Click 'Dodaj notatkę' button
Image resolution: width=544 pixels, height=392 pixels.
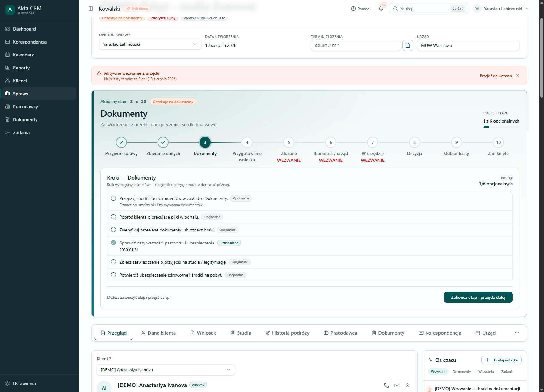pyautogui.click(x=501, y=360)
